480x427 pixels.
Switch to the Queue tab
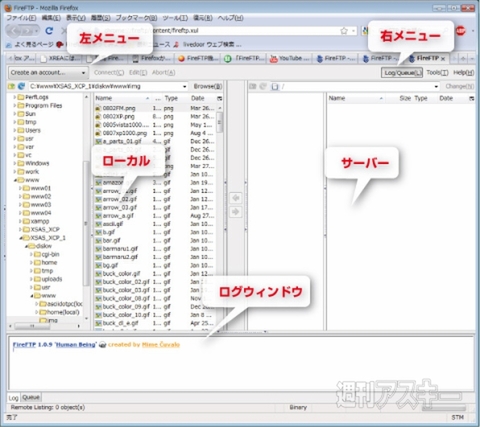click(31, 397)
